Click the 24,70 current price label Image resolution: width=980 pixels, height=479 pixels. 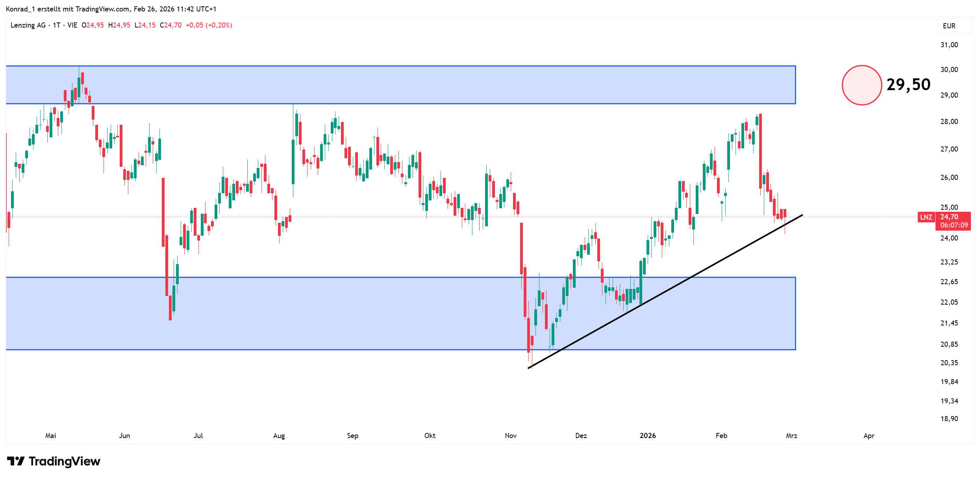[949, 217]
